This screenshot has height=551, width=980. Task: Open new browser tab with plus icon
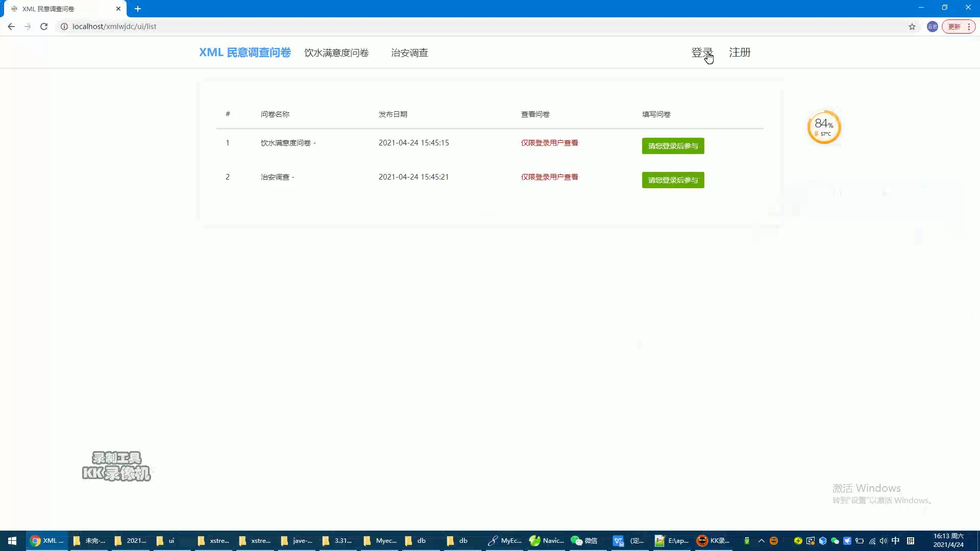coord(138,9)
